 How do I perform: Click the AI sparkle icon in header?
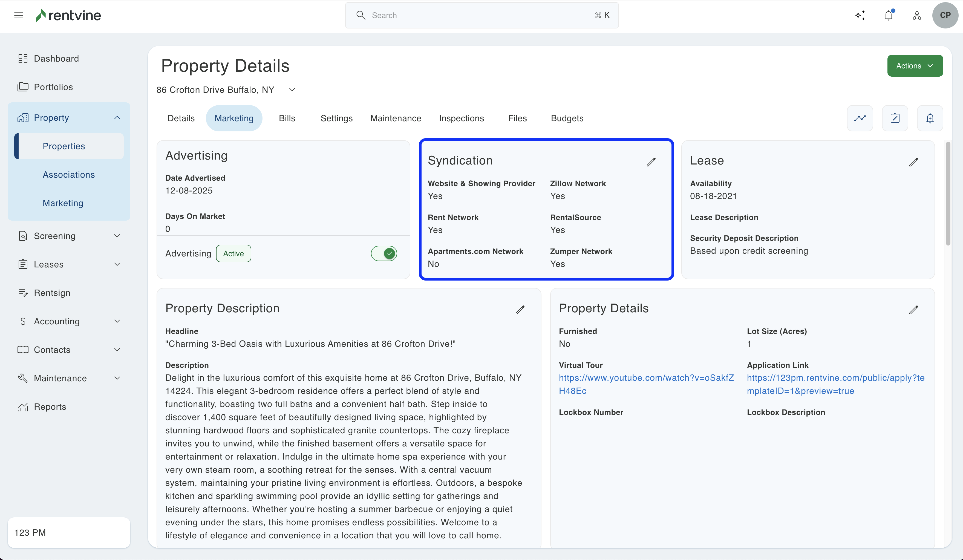tap(860, 15)
